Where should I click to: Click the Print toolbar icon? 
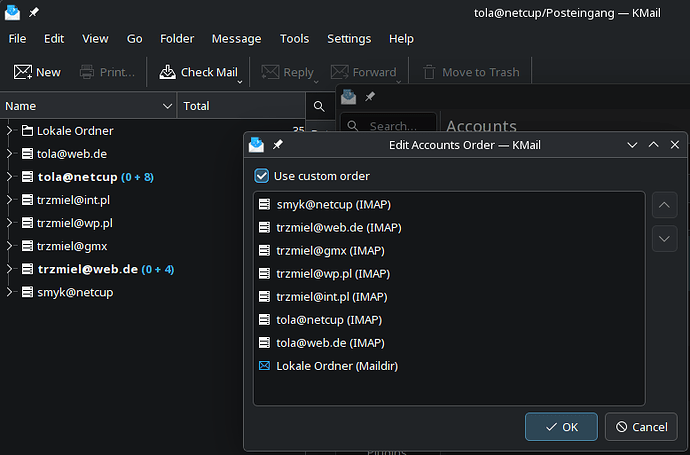pyautogui.click(x=87, y=72)
